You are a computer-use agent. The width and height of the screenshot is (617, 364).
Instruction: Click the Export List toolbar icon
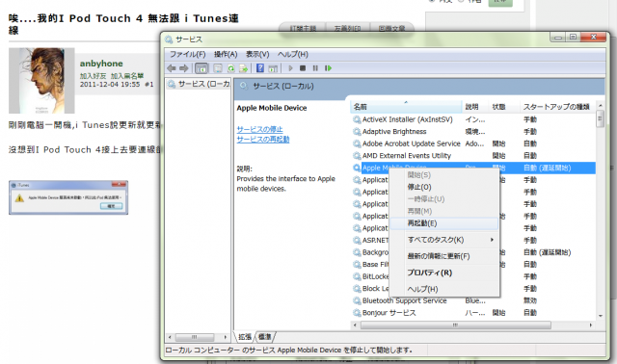pyautogui.click(x=244, y=68)
